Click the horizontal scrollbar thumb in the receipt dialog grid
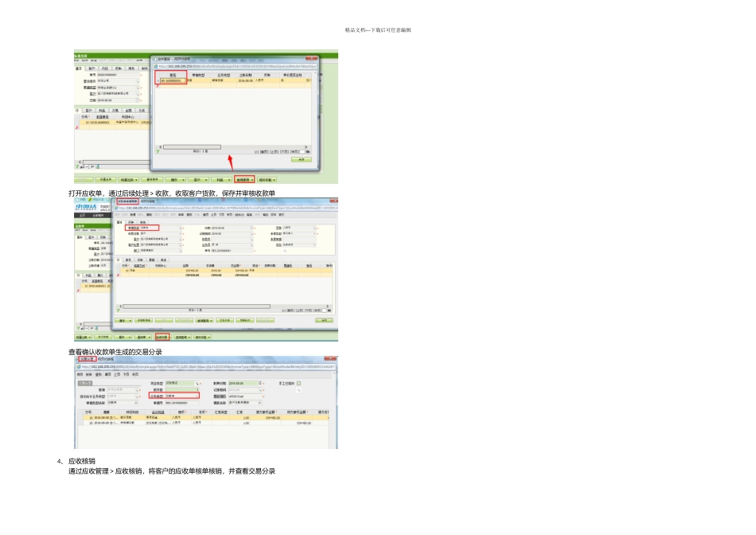Screen dimensions: 756x535 click(197, 306)
